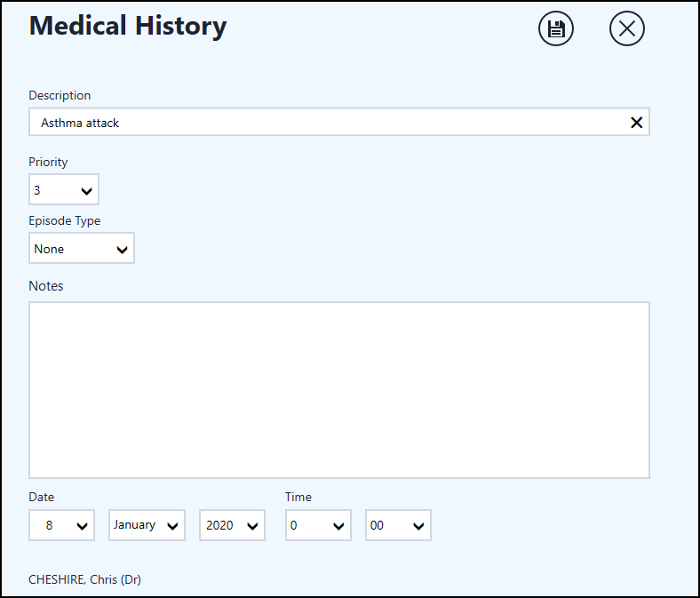Viewport: 700px width, 598px height.
Task: Save the Medical History entry
Action: pyautogui.click(x=556, y=29)
